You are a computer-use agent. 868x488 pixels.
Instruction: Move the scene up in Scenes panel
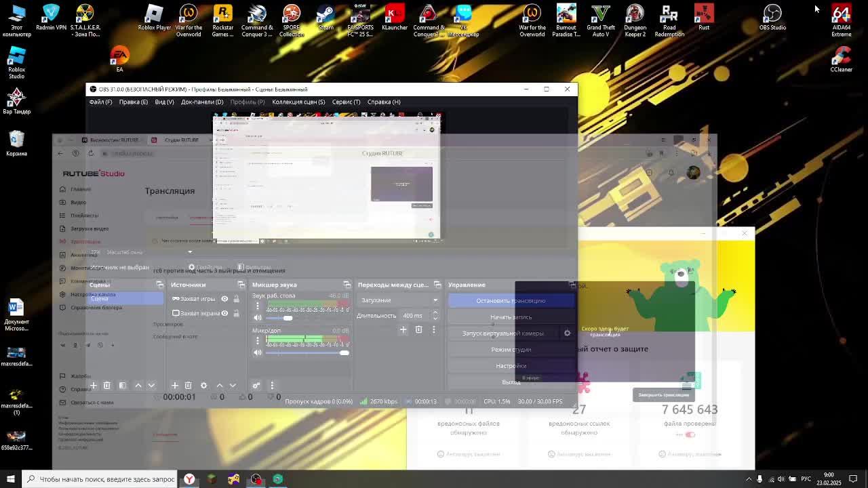pyautogui.click(x=138, y=385)
